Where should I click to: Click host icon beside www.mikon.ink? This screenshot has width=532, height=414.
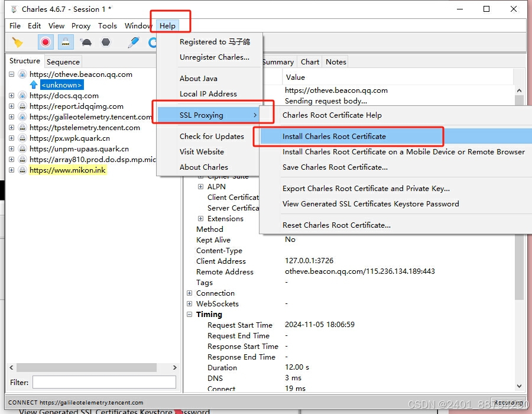pos(22,170)
